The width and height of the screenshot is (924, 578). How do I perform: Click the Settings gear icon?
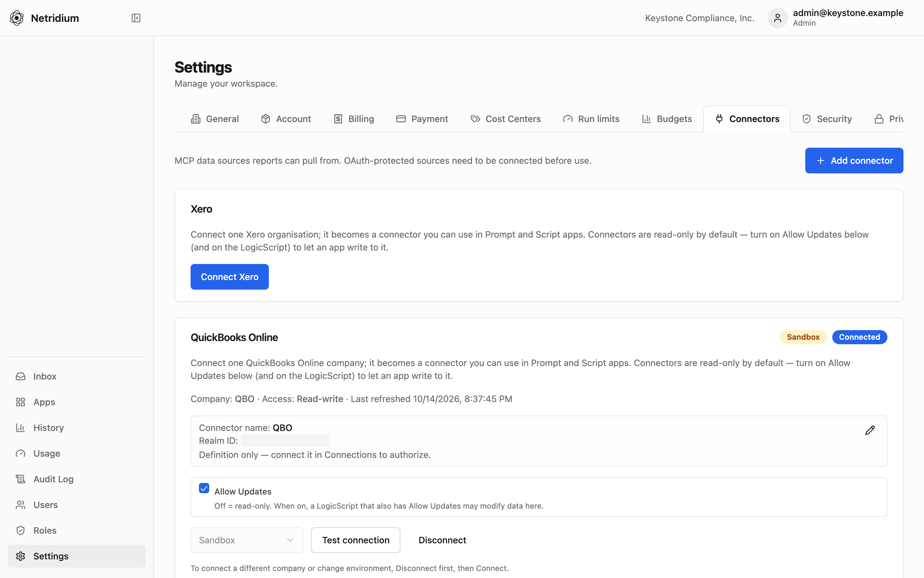click(x=21, y=556)
